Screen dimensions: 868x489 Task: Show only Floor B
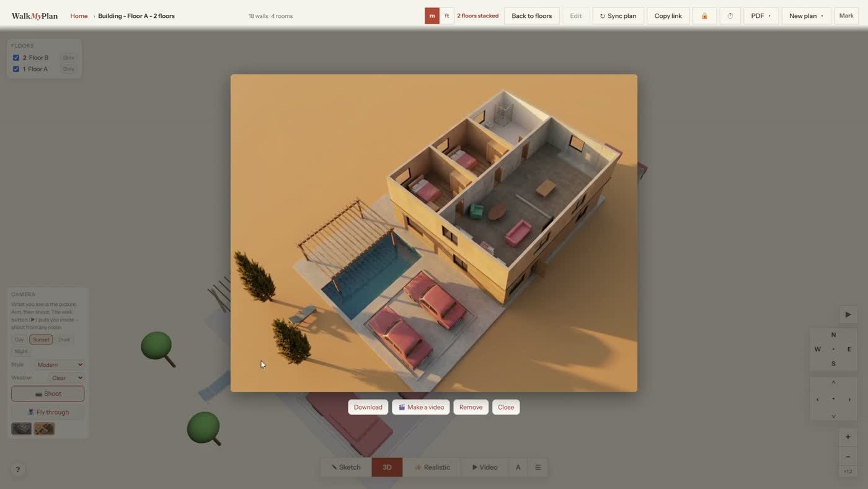point(68,58)
